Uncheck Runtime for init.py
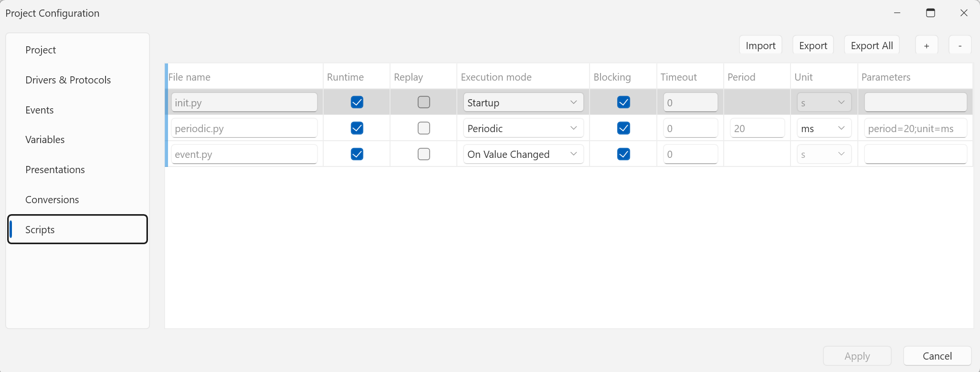This screenshot has height=372, width=980. coord(357,102)
